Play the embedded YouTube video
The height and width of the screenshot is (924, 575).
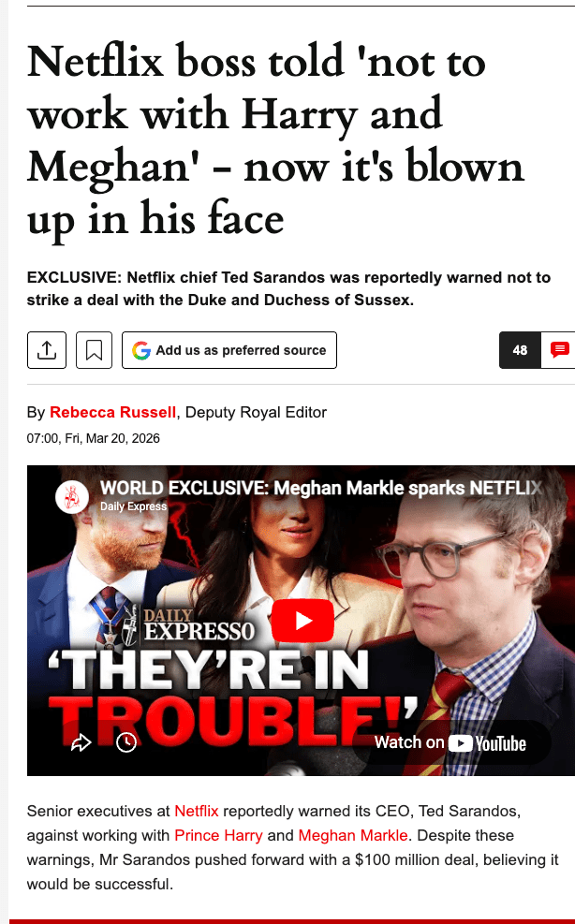tap(302, 621)
